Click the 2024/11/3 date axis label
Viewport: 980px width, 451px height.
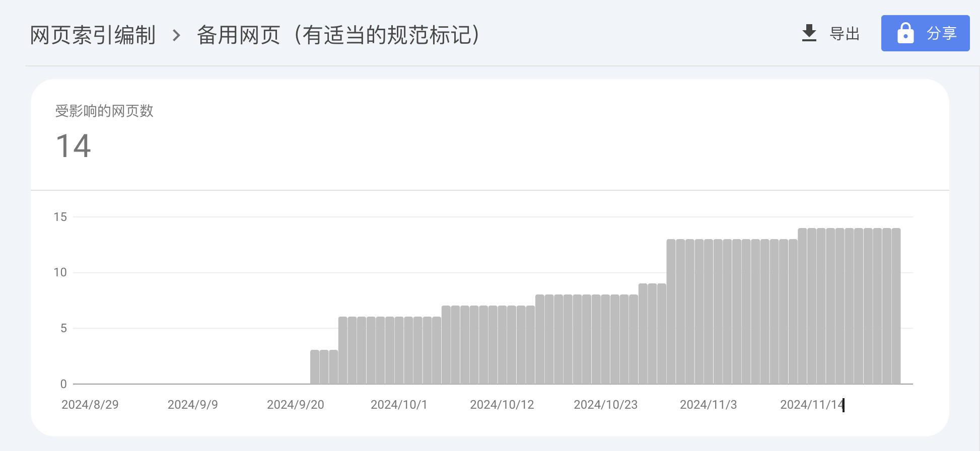(x=708, y=405)
